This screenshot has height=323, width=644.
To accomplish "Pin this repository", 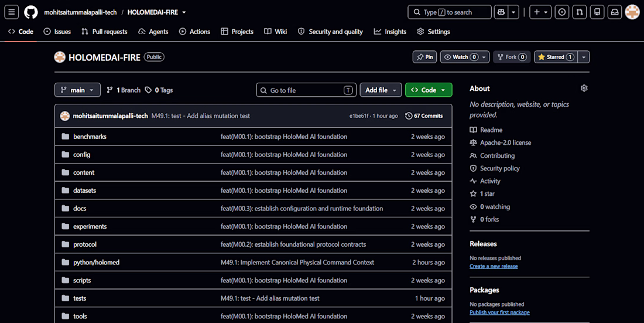I will click(424, 57).
